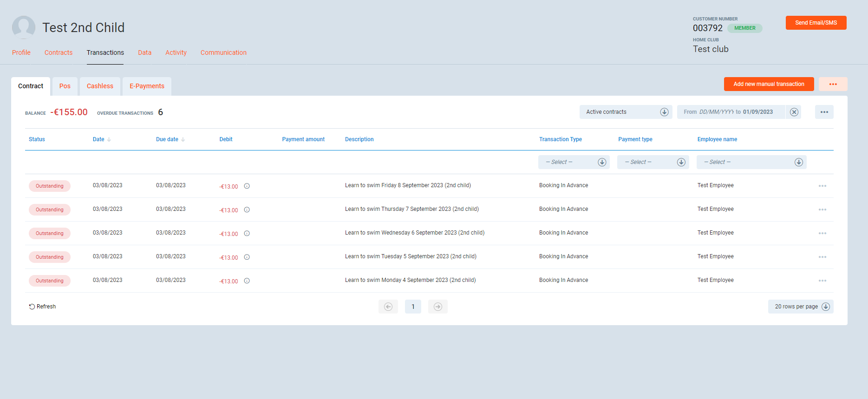Open Transaction Type filter dropdown
868x399 pixels.
pyautogui.click(x=574, y=162)
